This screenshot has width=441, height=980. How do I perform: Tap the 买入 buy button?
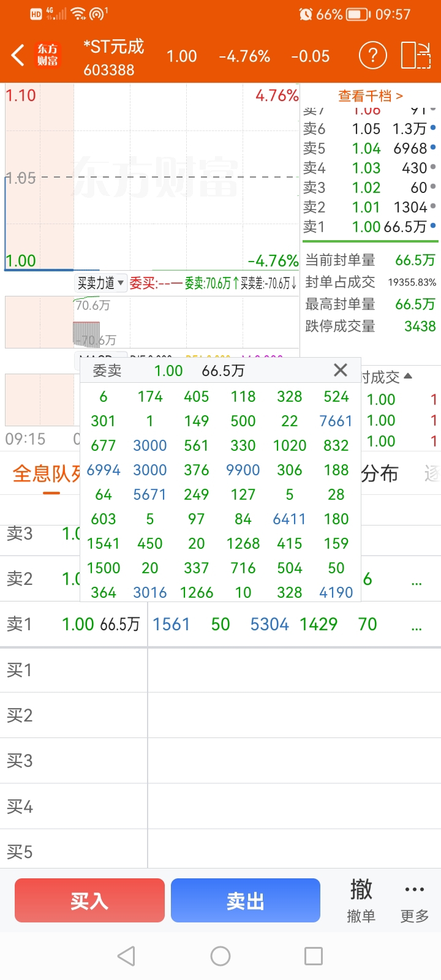pos(89,900)
